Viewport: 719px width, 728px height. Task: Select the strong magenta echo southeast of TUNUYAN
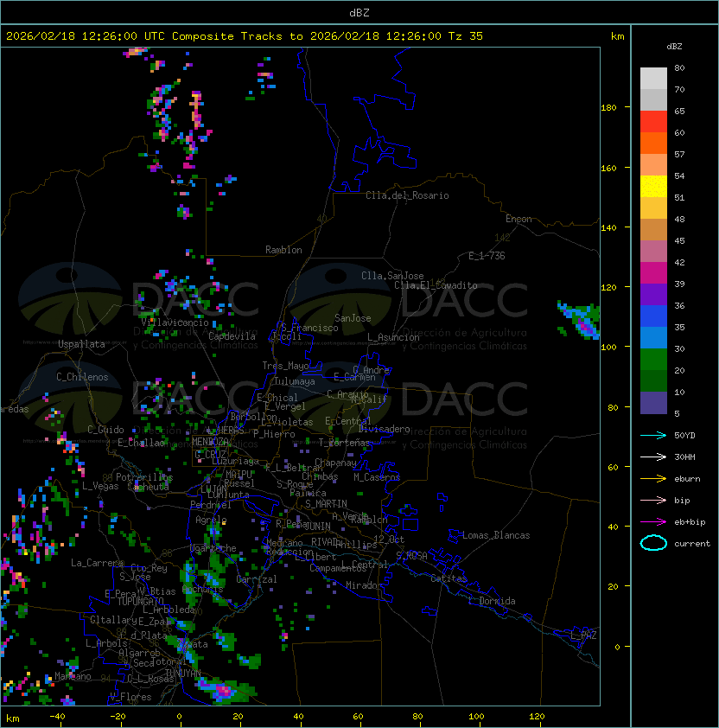pos(223,690)
